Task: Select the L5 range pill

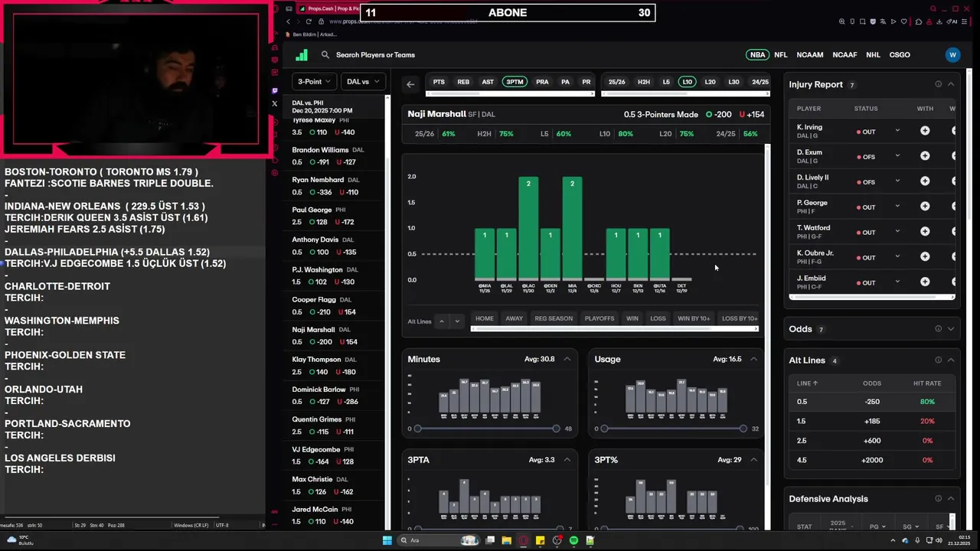Action: [666, 82]
